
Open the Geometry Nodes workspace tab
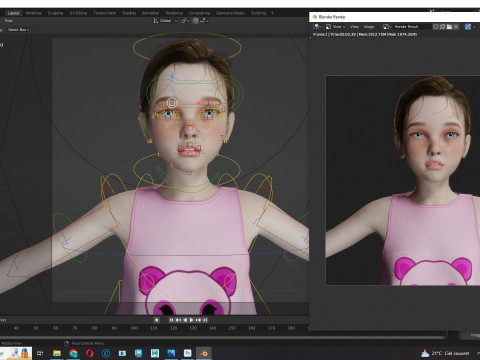click(230, 13)
